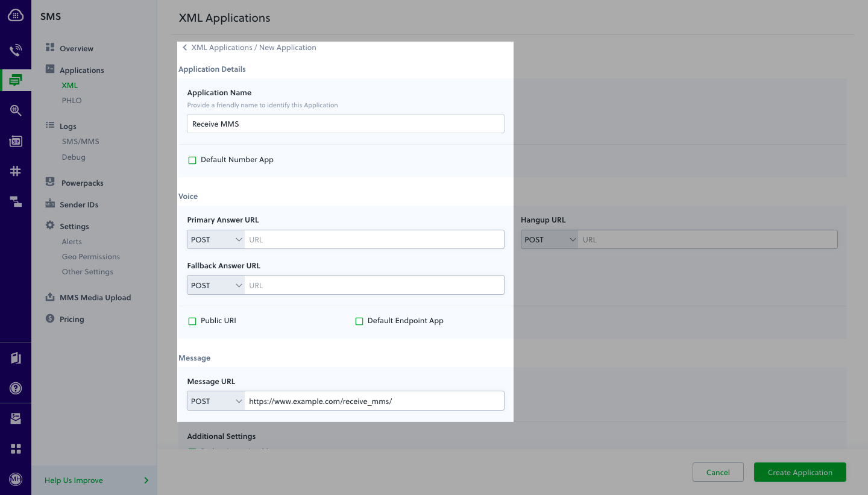Open the MH account avatar icon
The image size is (868, 495).
[15, 479]
